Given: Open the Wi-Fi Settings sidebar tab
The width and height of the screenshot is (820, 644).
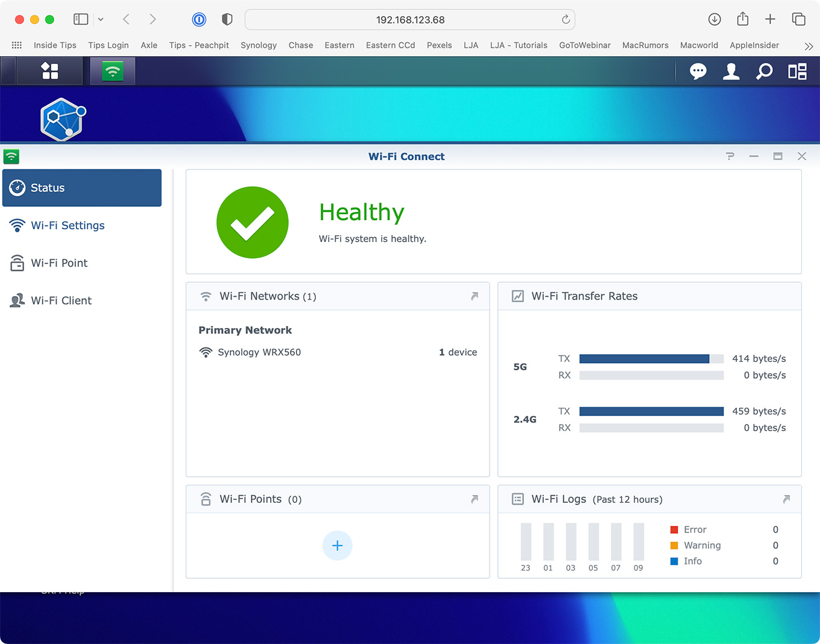Looking at the screenshot, I should click(x=68, y=226).
